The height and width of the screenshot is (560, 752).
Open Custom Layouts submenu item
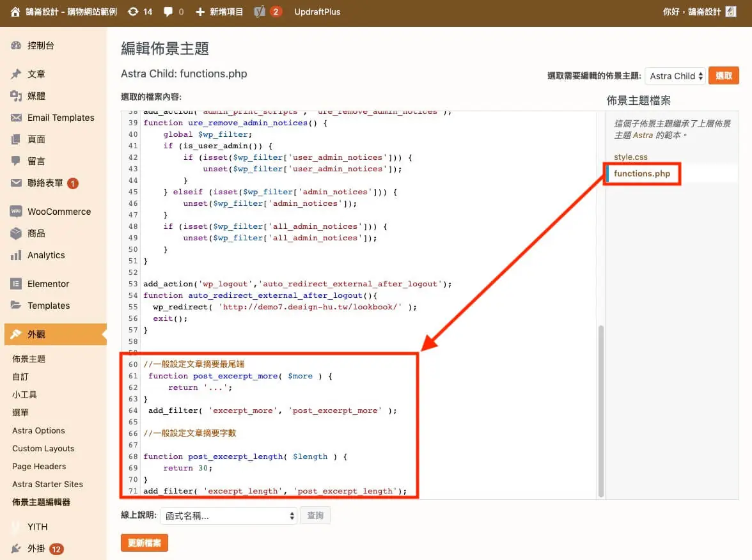(43, 448)
